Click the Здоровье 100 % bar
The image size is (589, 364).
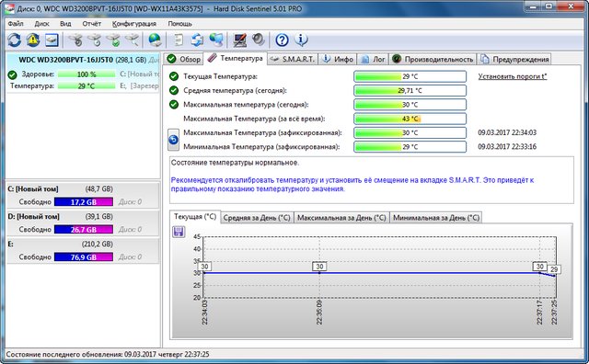tap(87, 74)
